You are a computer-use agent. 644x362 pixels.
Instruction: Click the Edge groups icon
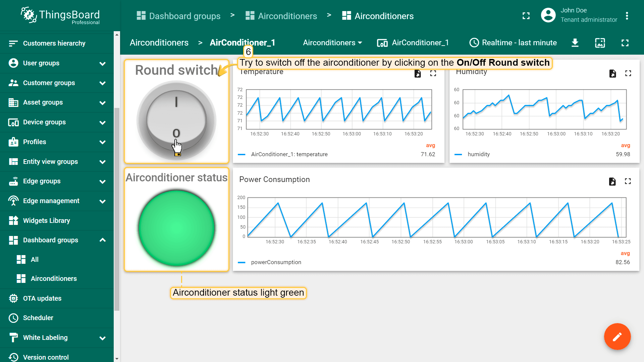13,181
